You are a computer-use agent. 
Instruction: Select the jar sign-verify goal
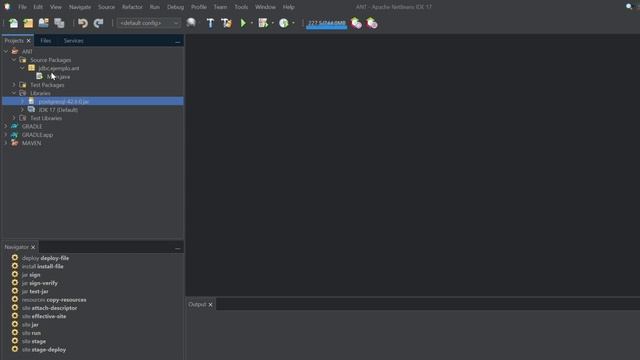click(40, 283)
